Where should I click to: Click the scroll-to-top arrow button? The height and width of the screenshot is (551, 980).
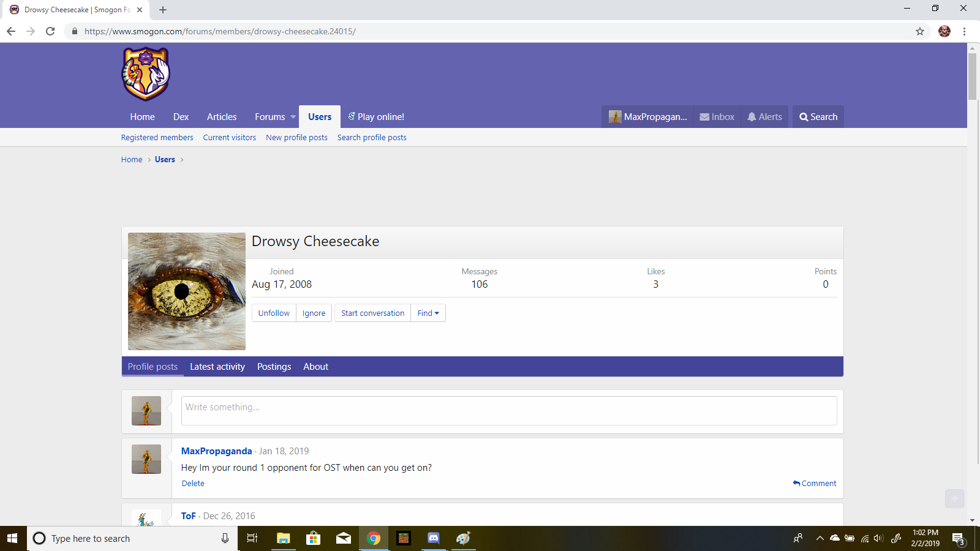click(954, 498)
